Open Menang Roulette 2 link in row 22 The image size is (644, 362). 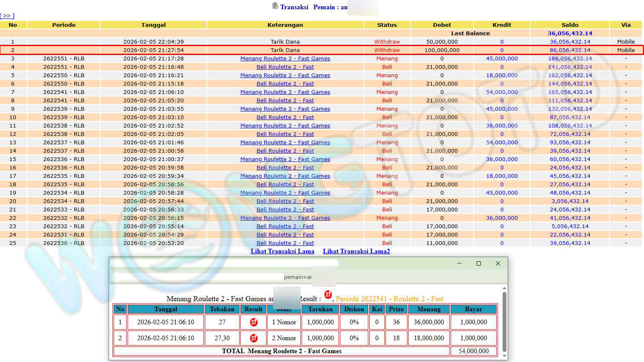coord(285,218)
